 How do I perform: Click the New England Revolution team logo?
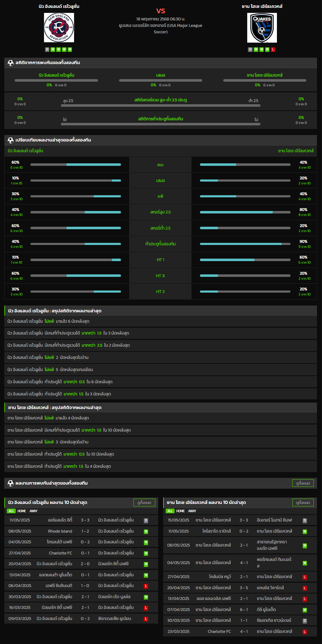point(59,28)
